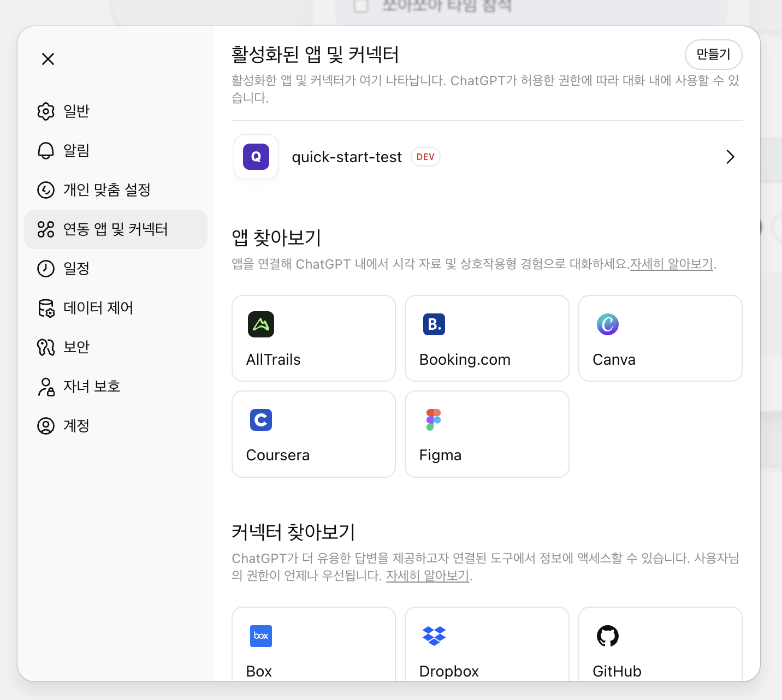Screen dimensions: 782x700
Task: Toggle the checkbox in the background window
Action: (x=361, y=6)
